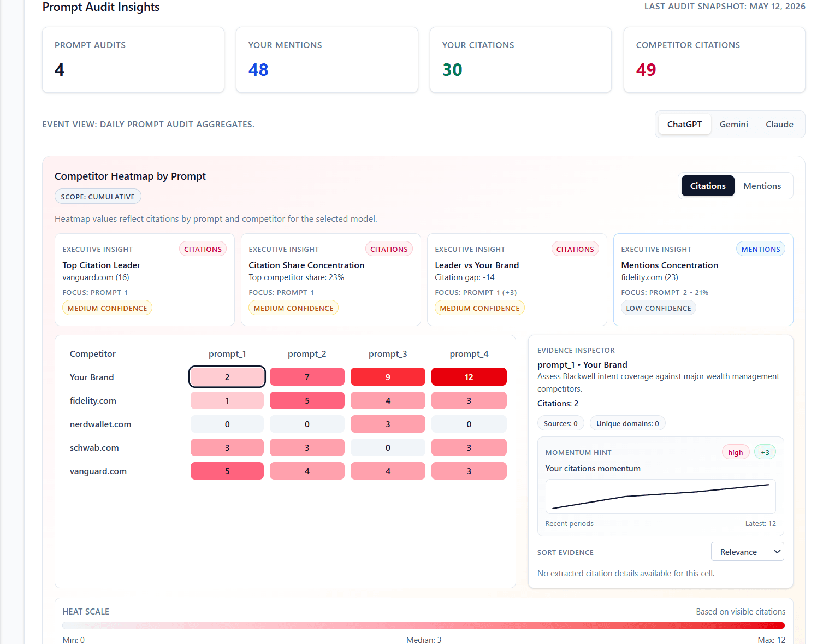The height and width of the screenshot is (644, 823).
Task: Select nerdwallet.com prompt_4 cell showing 0
Action: pos(469,424)
